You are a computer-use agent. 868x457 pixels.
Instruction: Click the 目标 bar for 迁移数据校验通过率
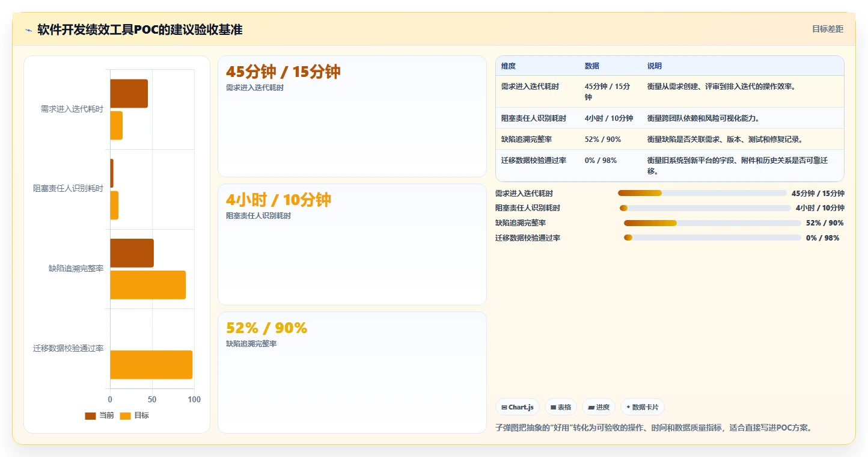click(151, 365)
